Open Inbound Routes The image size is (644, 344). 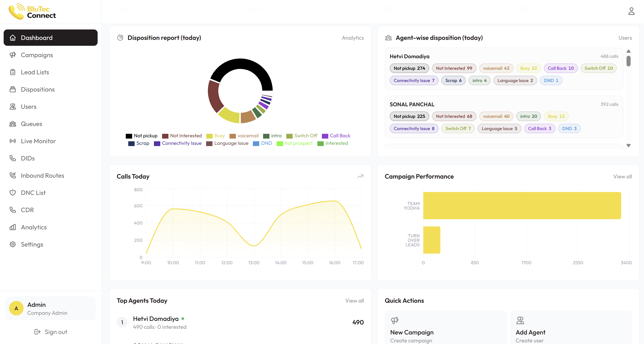tap(42, 175)
